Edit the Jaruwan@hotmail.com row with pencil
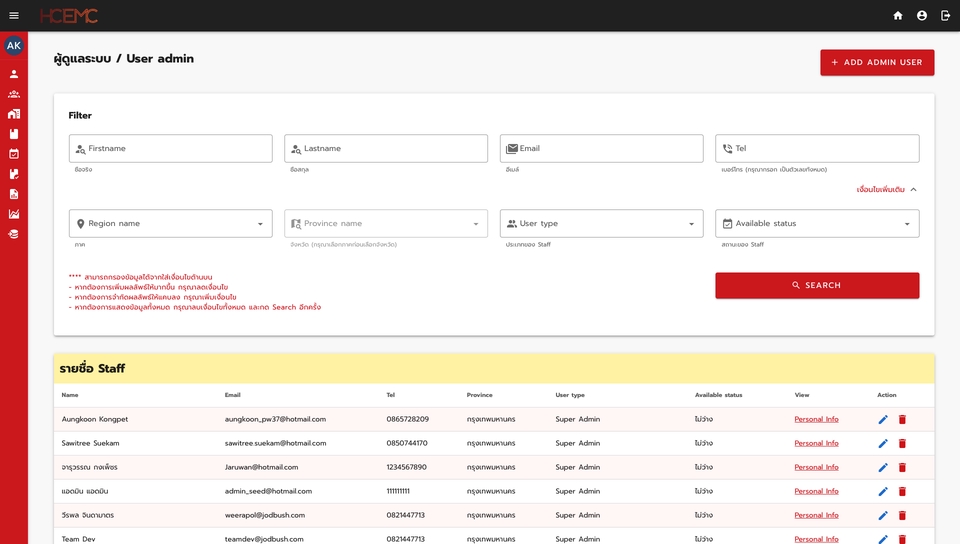 point(883,467)
